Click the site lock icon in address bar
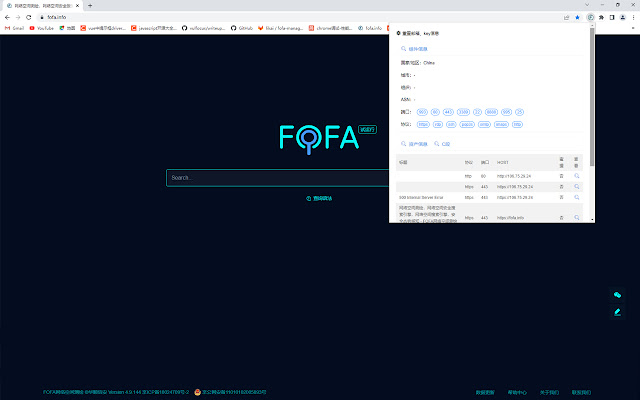Screen dimensions: 640x400 (x=42, y=17)
